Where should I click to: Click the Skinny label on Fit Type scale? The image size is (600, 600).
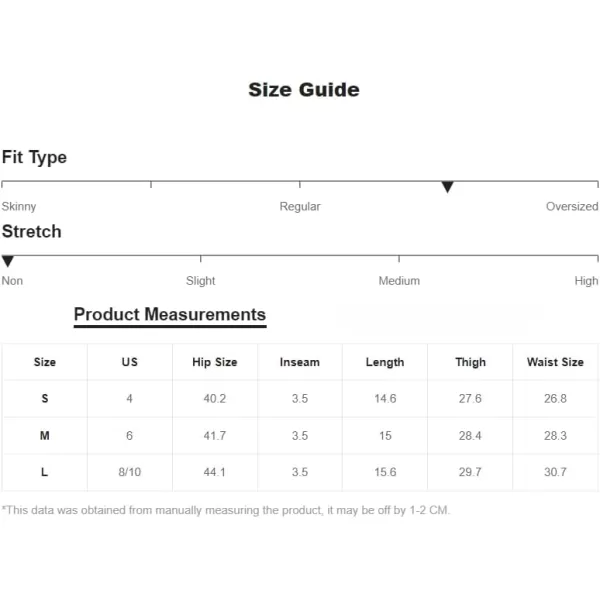[x=19, y=207]
